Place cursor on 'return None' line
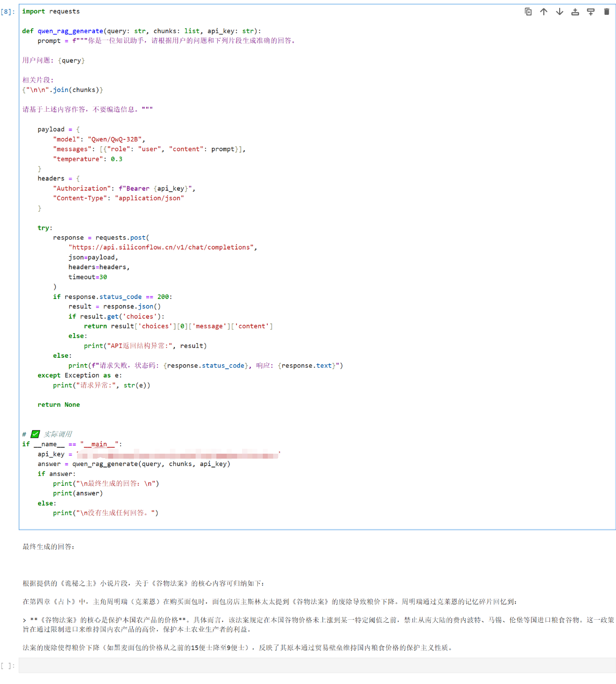 [58, 405]
